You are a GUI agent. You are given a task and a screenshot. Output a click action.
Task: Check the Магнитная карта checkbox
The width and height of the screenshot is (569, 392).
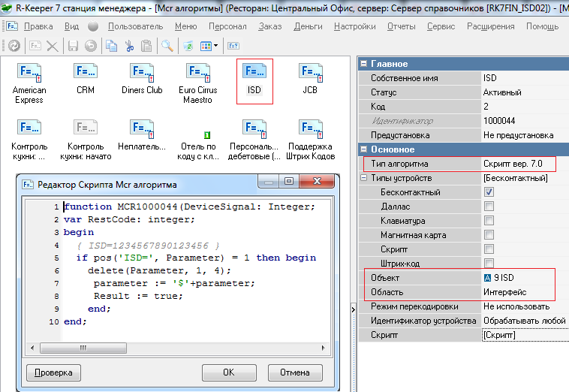click(489, 235)
